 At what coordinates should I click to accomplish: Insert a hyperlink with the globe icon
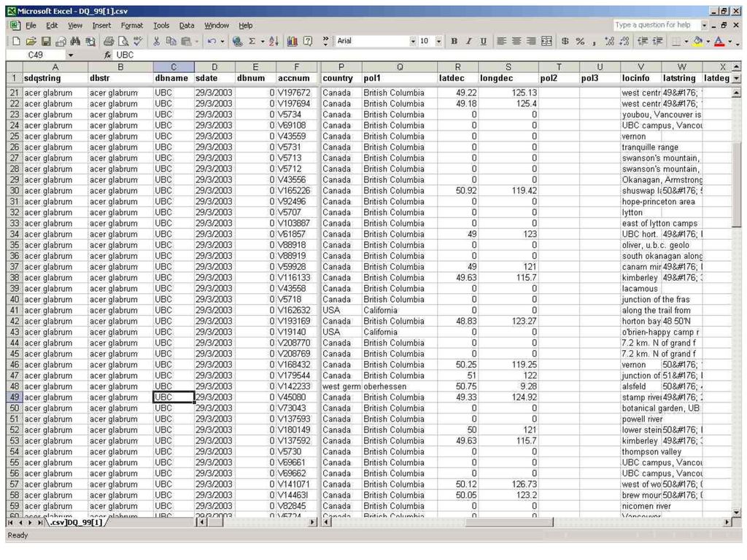(237, 42)
